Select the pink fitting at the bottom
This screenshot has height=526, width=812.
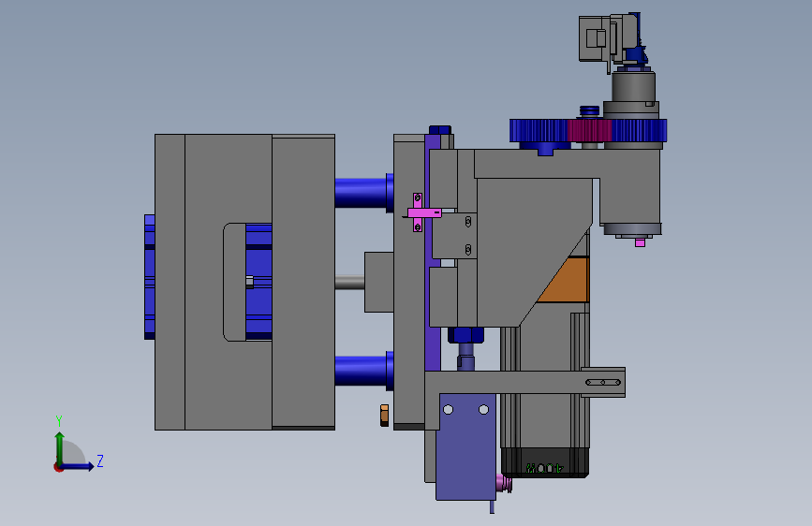click(x=504, y=484)
